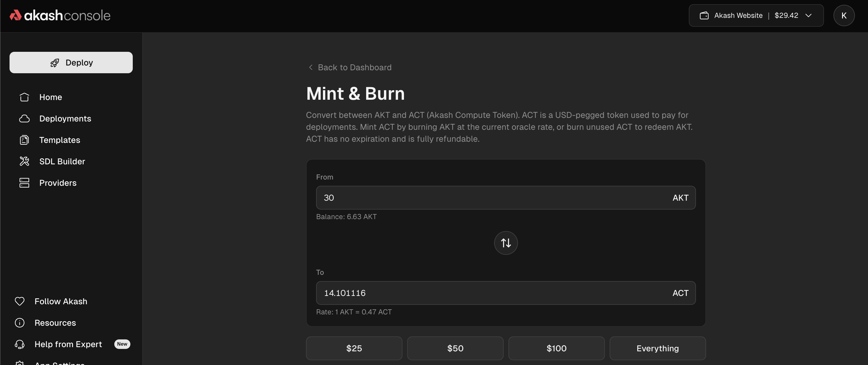Click the wallet icon beside Akash Website

704,15
